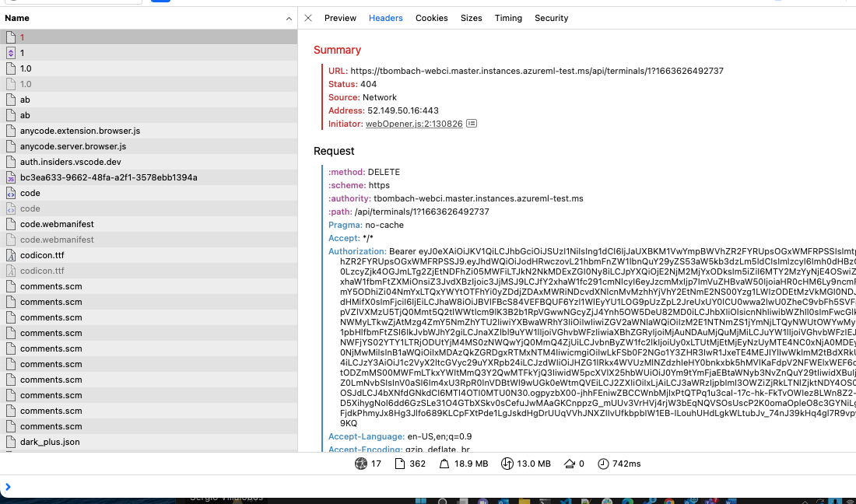Click the JS file icon beside bc3ea633 request
Viewport: 856px width, 504px height.
(x=10, y=177)
